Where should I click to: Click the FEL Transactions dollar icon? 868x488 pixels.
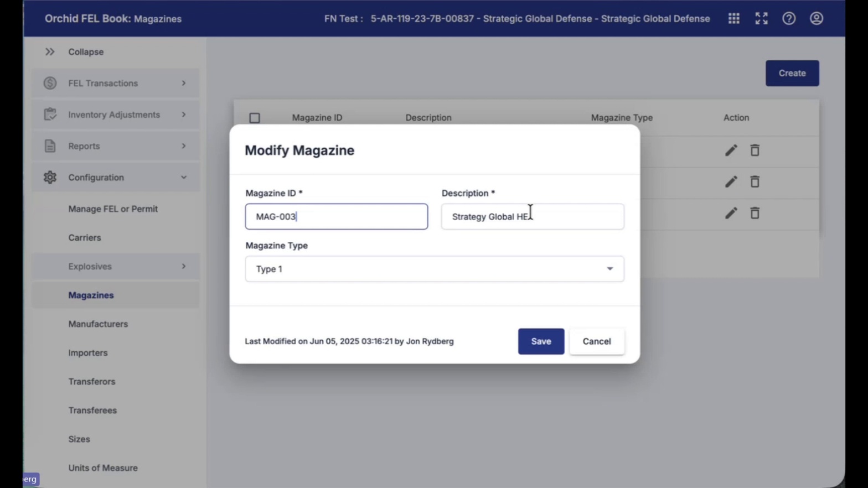pyautogui.click(x=50, y=83)
